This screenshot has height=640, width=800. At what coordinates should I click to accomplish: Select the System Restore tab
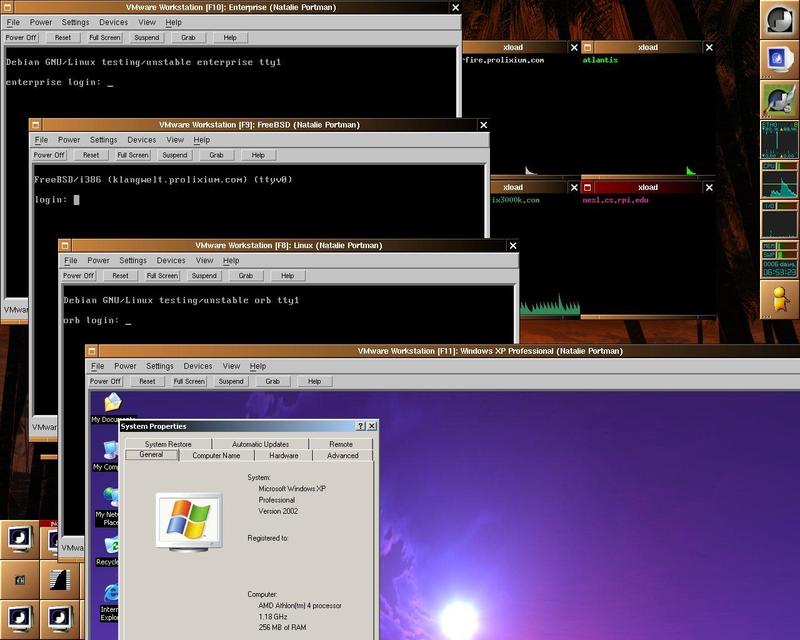click(167, 444)
